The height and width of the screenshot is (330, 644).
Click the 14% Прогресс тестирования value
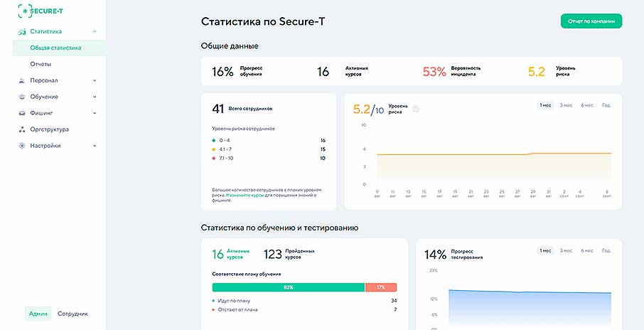click(435, 255)
